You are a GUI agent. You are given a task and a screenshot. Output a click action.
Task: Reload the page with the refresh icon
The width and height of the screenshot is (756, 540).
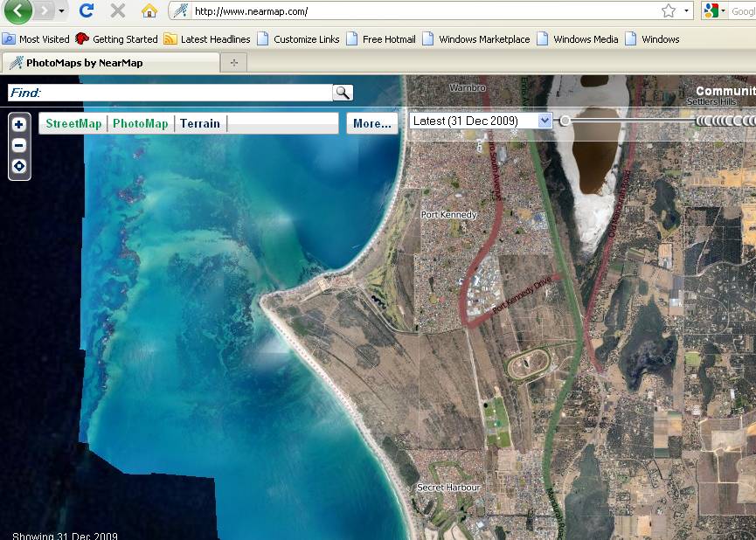pyautogui.click(x=86, y=10)
